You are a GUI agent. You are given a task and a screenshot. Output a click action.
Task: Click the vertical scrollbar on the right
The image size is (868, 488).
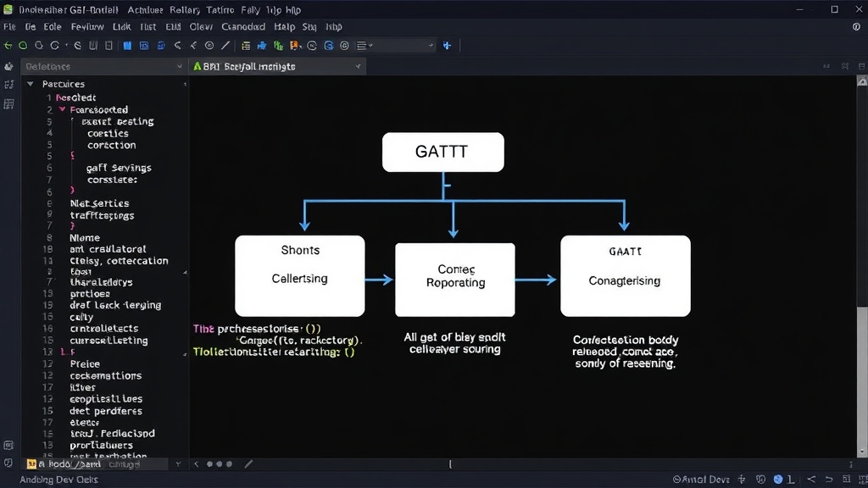pyautogui.click(x=862, y=265)
